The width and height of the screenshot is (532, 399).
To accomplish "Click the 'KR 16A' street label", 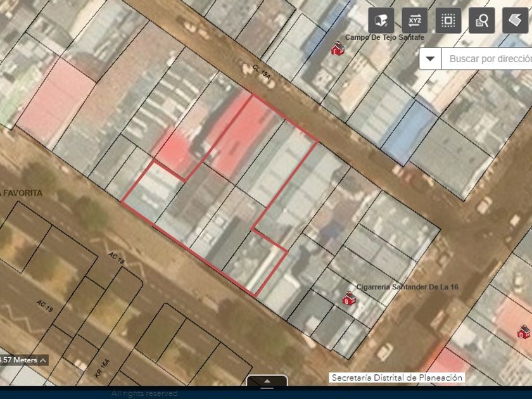I will coord(102,369).
